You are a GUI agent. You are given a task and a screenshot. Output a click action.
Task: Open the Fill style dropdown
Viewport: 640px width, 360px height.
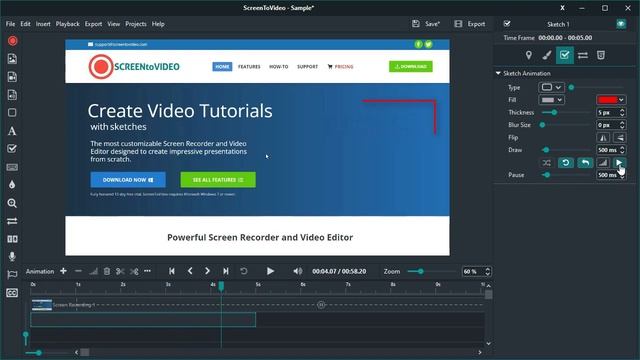551,100
